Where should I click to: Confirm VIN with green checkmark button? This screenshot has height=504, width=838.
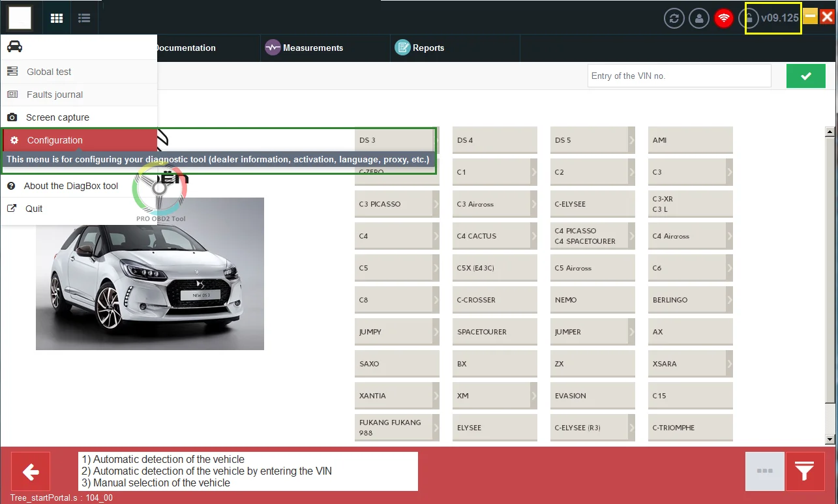pyautogui.click(x=806, y=76)
